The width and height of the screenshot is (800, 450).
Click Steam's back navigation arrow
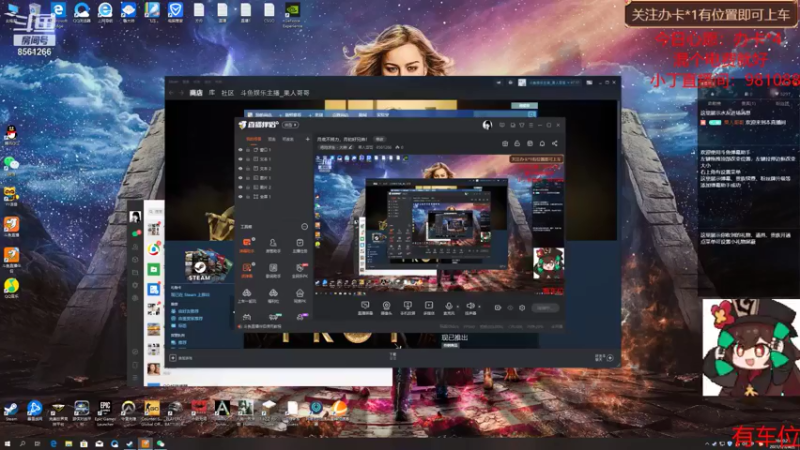coord(171,93)
